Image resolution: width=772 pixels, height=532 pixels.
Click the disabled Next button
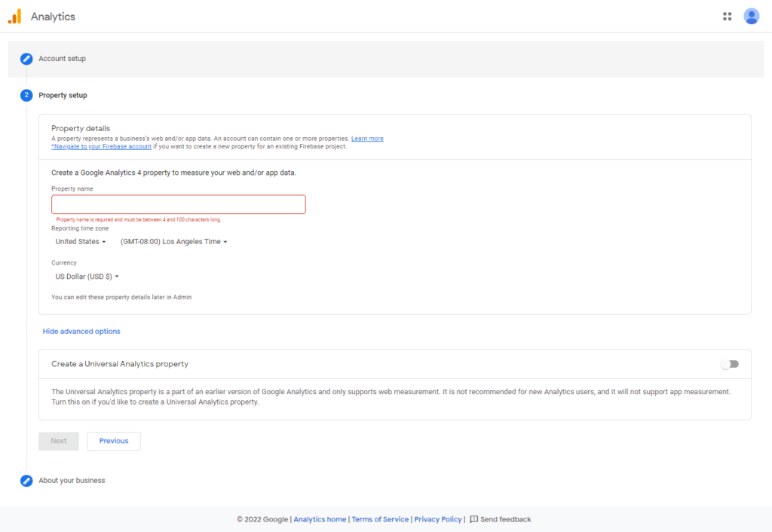(59, 441)
